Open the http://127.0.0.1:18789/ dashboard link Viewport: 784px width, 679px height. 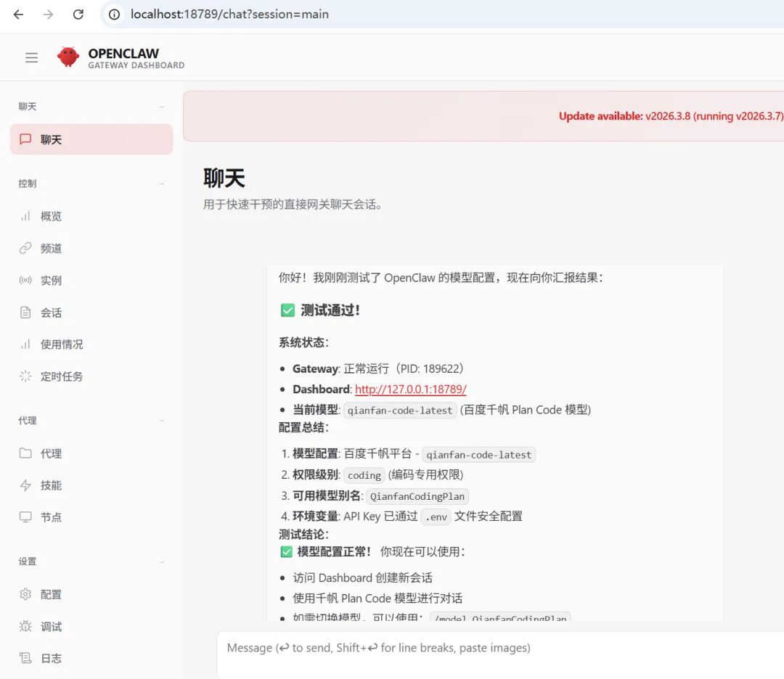pyautogui.click(x=410, y=390)
